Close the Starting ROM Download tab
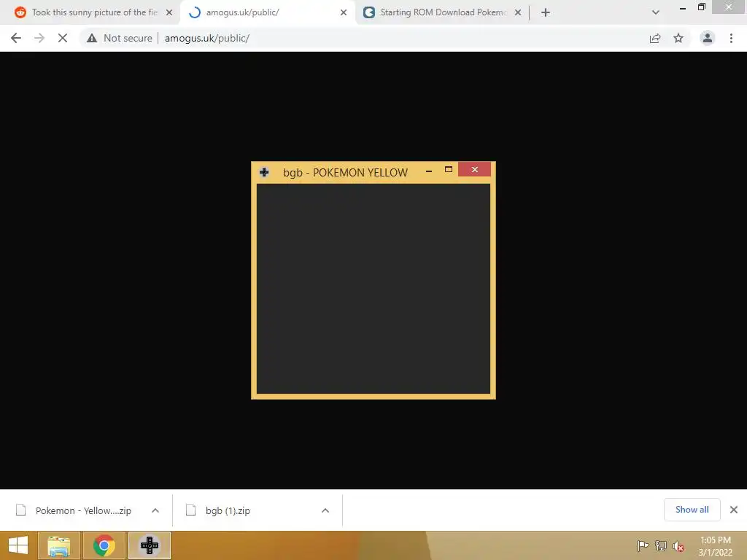The height and width of the screenshot is (560, 747). [518, 12]
